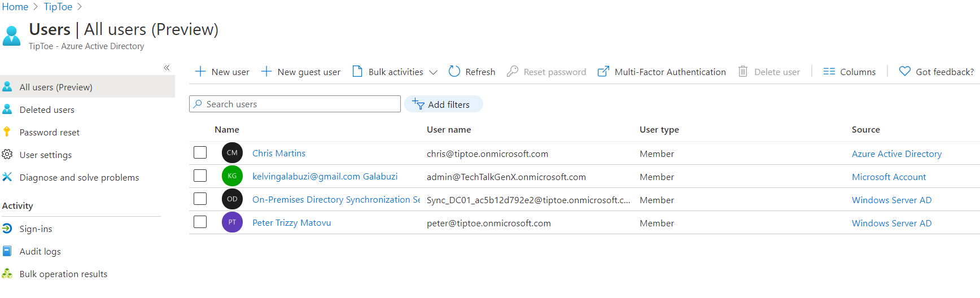Click the Columns list icon
The width and height of the screenshot is (980, 298).
click(829, 71)
